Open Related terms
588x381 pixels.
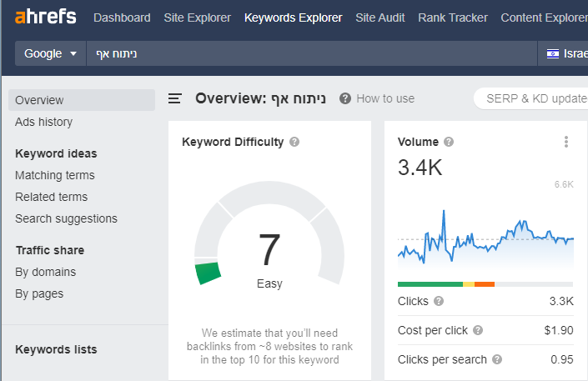51,197
